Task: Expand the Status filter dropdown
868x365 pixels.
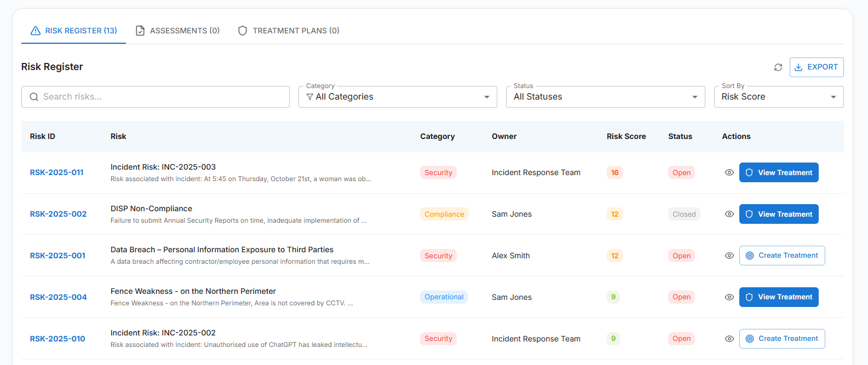Action: click(605, 97)
